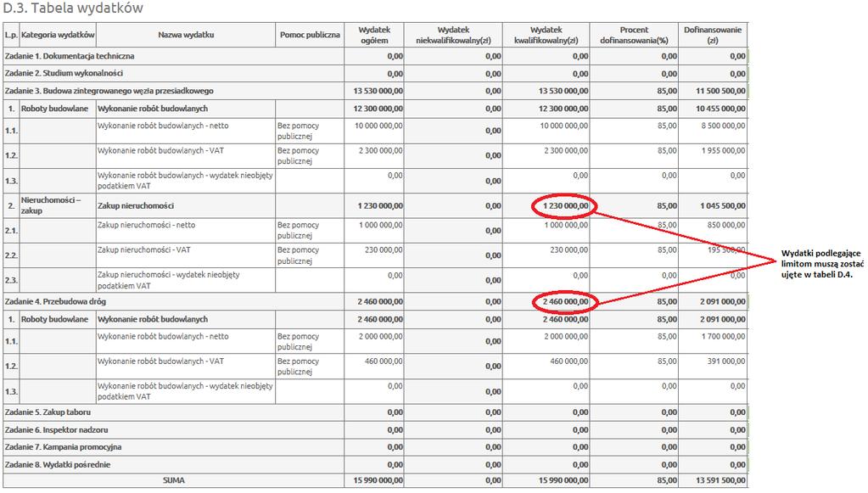
Task: Click the 'Wydatek niekwalifikowalny(zł)' column header
Action: pos(453,35)
